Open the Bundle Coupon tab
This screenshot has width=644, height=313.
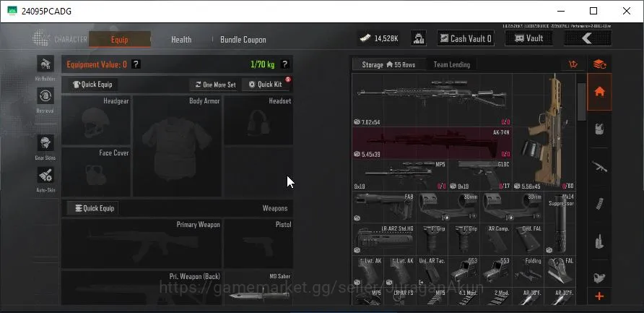(x=243, y=40)
